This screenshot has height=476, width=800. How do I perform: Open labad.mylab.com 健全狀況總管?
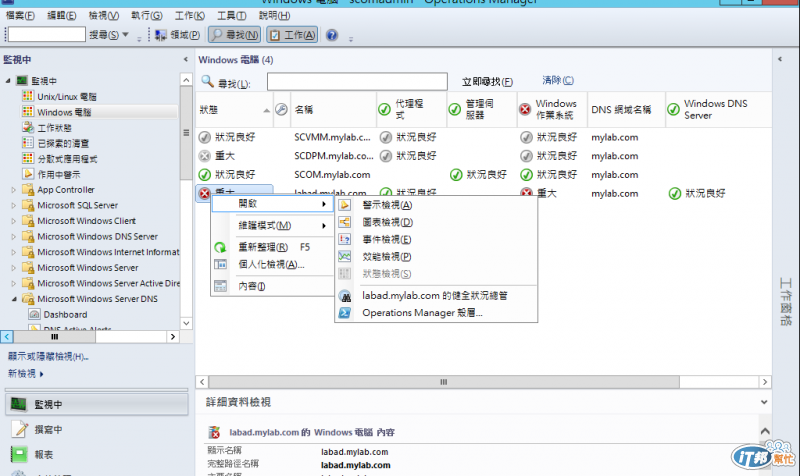click(x=436, y=295)
